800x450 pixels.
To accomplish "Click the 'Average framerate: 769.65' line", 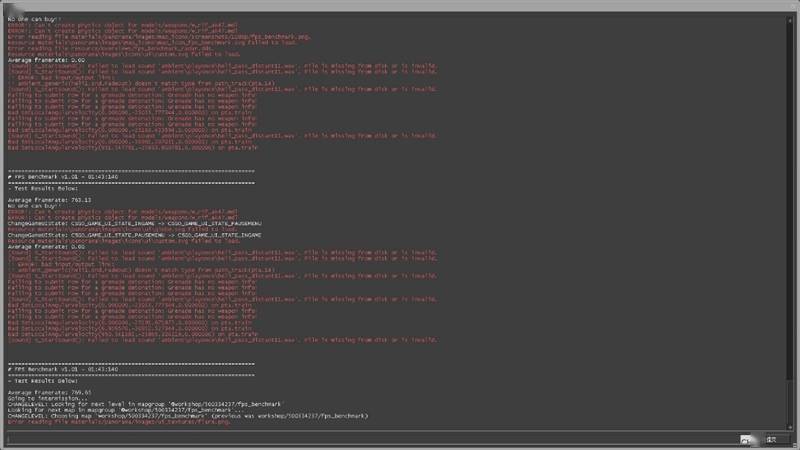I will (x=50, y=393).
